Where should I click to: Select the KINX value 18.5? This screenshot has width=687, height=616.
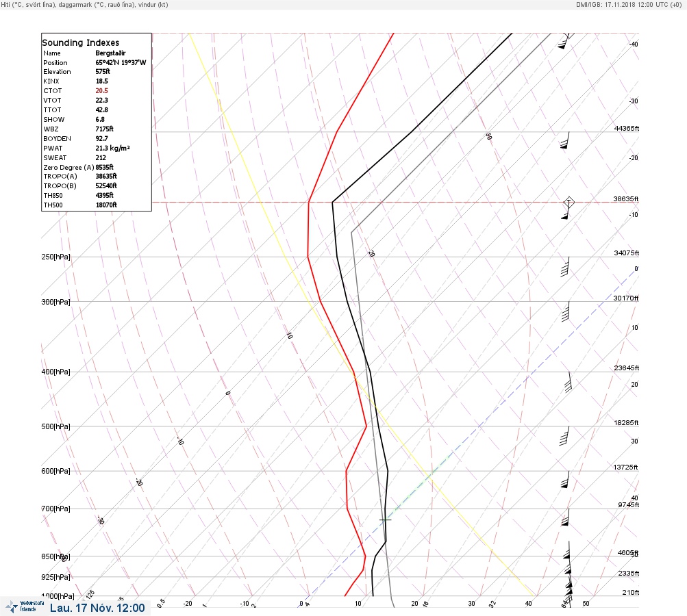101,81
